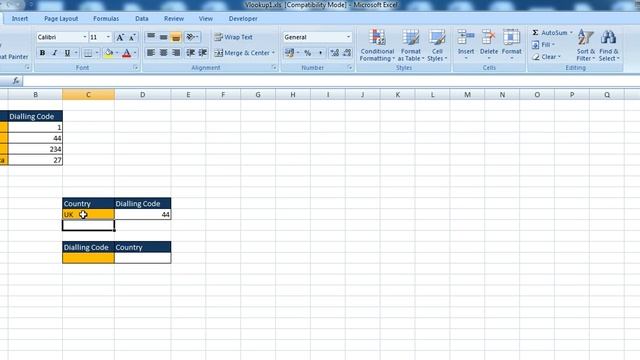
Task: Switch to the Data tab
Action: (142, 19)
